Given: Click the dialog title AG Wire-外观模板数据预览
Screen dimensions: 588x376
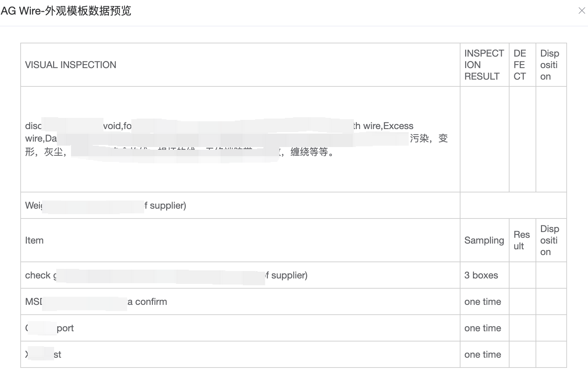Looking at the screenshot, I should click(66, 11).
